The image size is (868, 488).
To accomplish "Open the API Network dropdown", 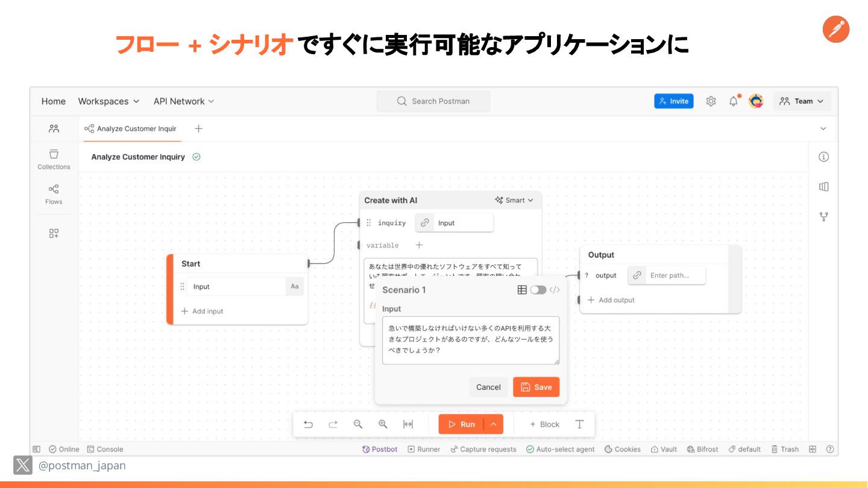I will 184,101.
